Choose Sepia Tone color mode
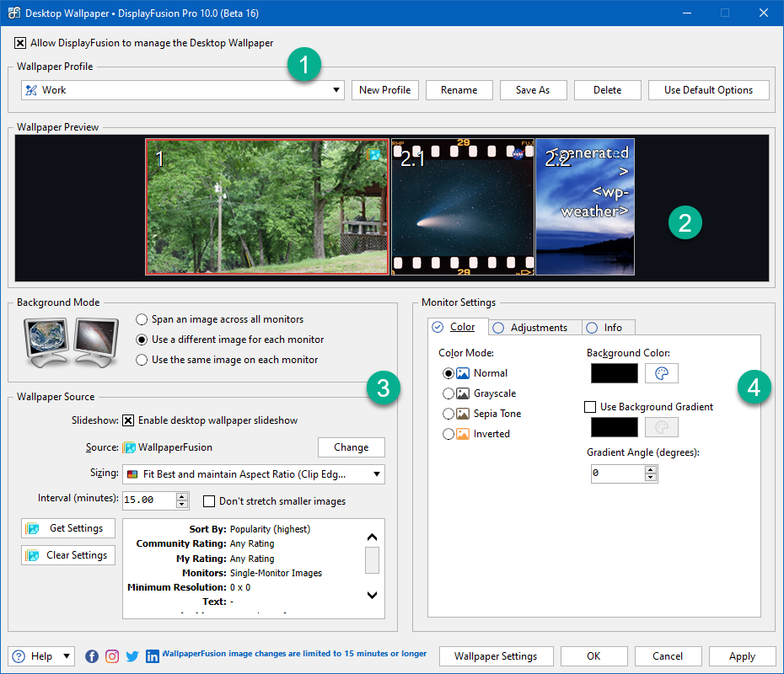Screen dimensions: 784x674 [448, 414]
